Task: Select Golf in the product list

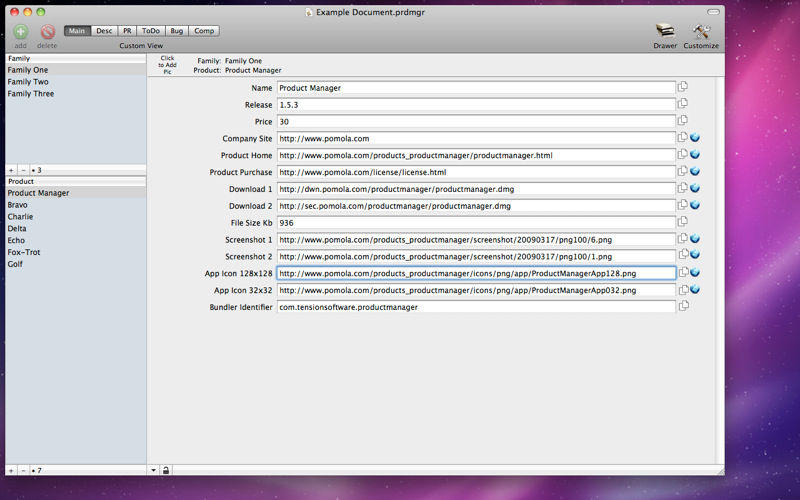Action: (x=76, y=264)
